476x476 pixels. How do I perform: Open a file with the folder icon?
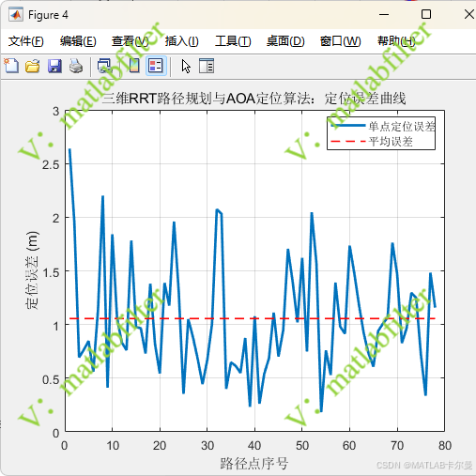33,66
